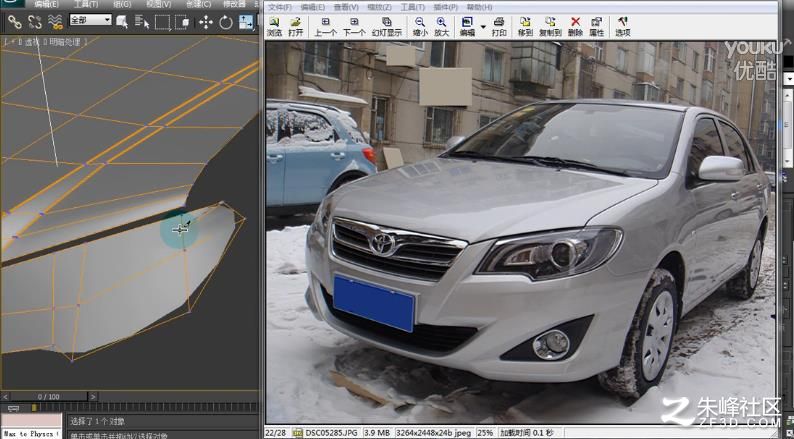The image size is (794, 439).
Task: Open 组(G) menu in 3ds Max
Action: tap(122, 4)
